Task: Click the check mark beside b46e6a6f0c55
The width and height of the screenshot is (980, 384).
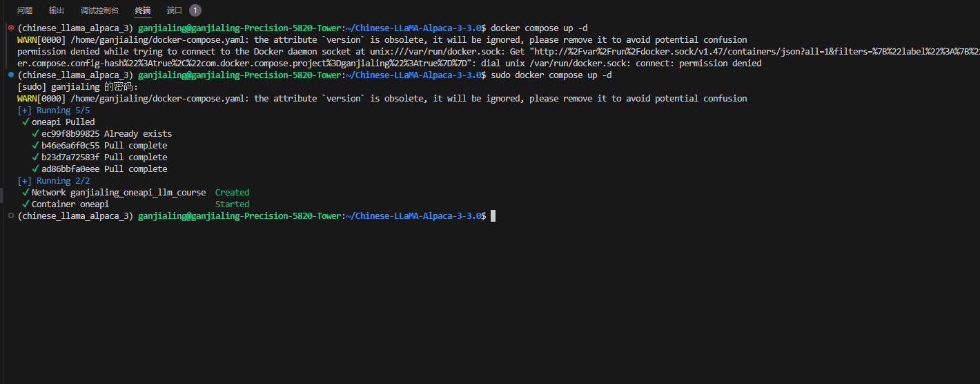Action: pyautogui.click(x=35, y=146)
